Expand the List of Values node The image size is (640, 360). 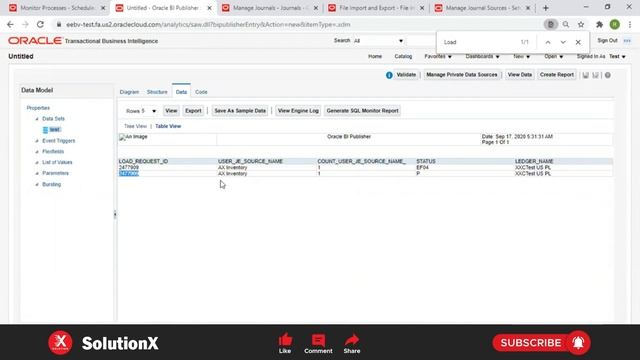37,162
